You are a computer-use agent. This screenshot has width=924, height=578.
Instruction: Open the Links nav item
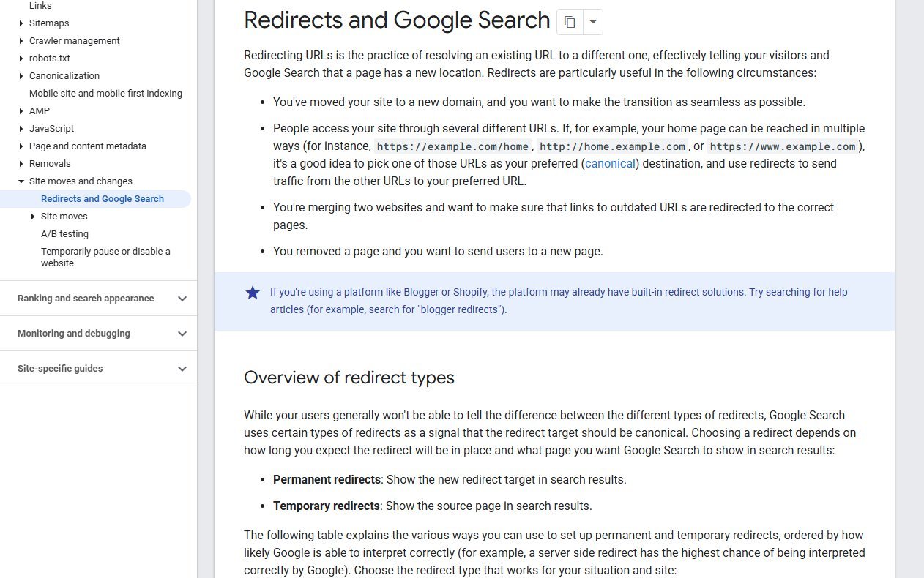coord(40,6)
